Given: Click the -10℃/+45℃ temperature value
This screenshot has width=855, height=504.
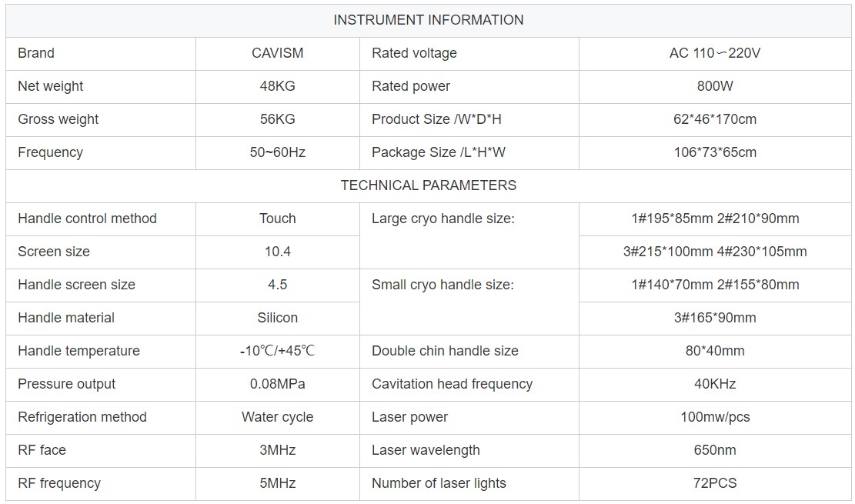Looking at the screenshot, I should pyautogui.click(x=277, y=351).
